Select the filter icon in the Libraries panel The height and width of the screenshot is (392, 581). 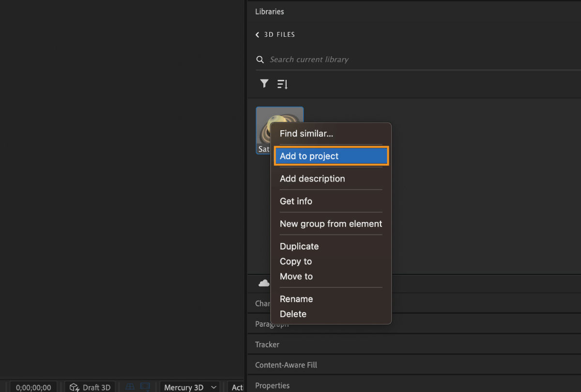coord(264,84)
